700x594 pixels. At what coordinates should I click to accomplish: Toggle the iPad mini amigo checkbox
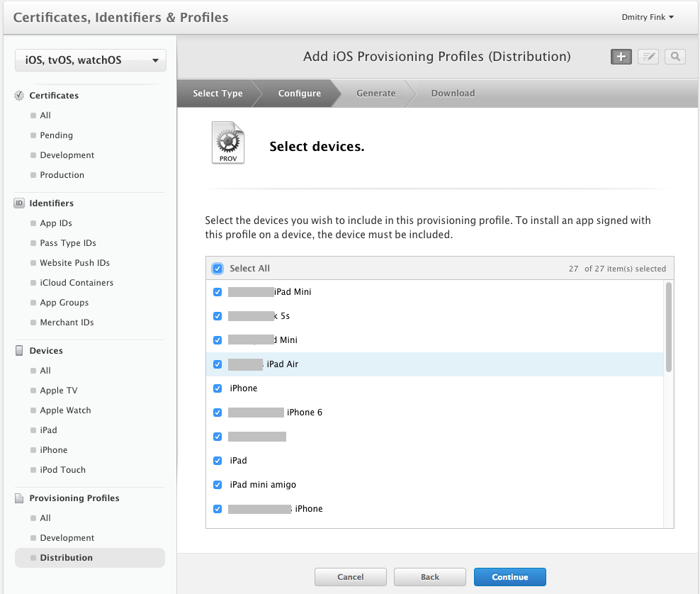pos(218,485)
